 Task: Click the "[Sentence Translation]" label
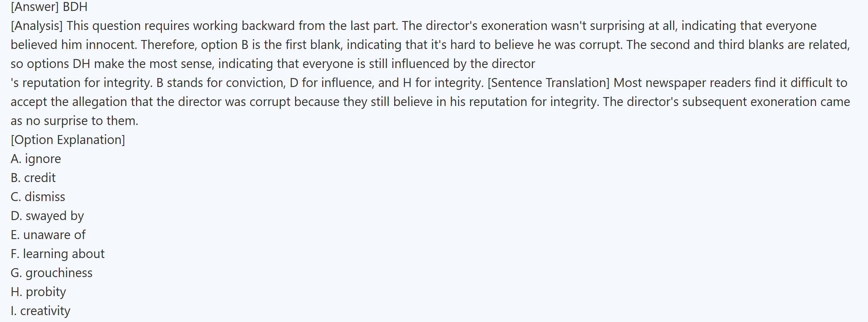[548, 83]
